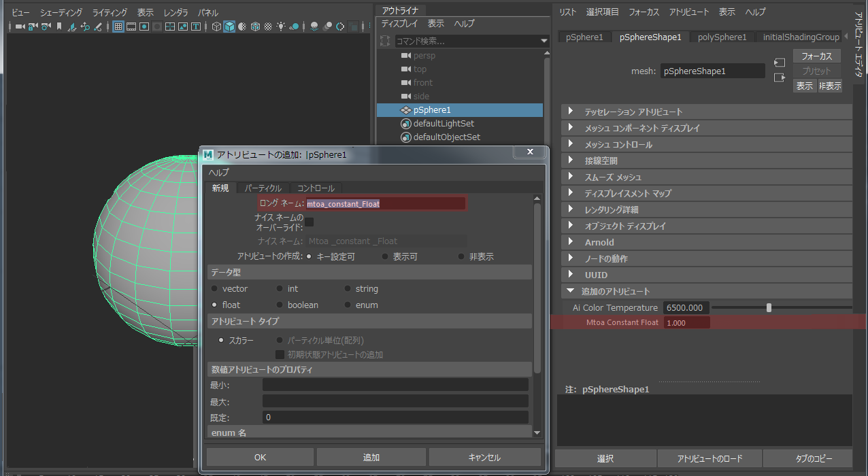Enable the ナイスネームのオーバーライド checkbox
The width and height of the screenshot is (868, 476).
(309, 222)
